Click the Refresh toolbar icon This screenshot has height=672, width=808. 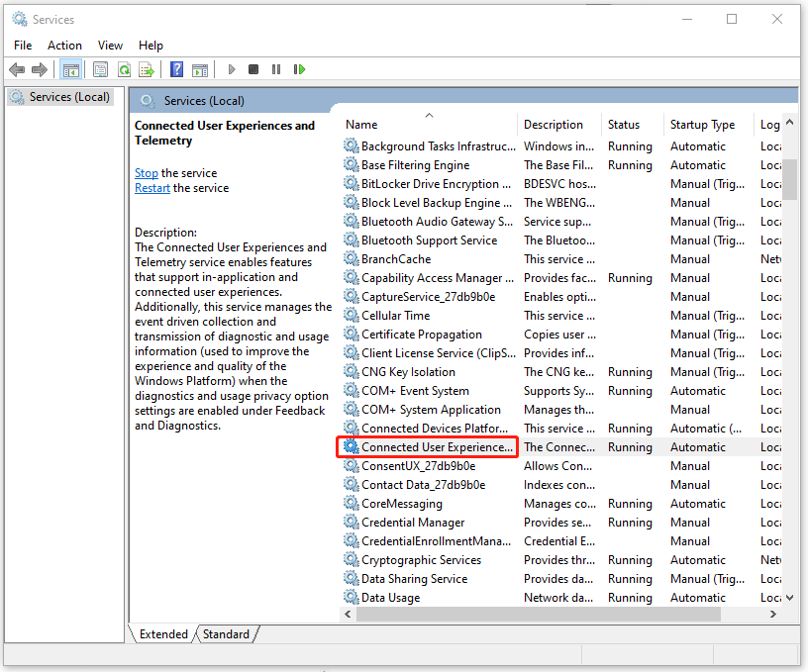pos(124,69)
